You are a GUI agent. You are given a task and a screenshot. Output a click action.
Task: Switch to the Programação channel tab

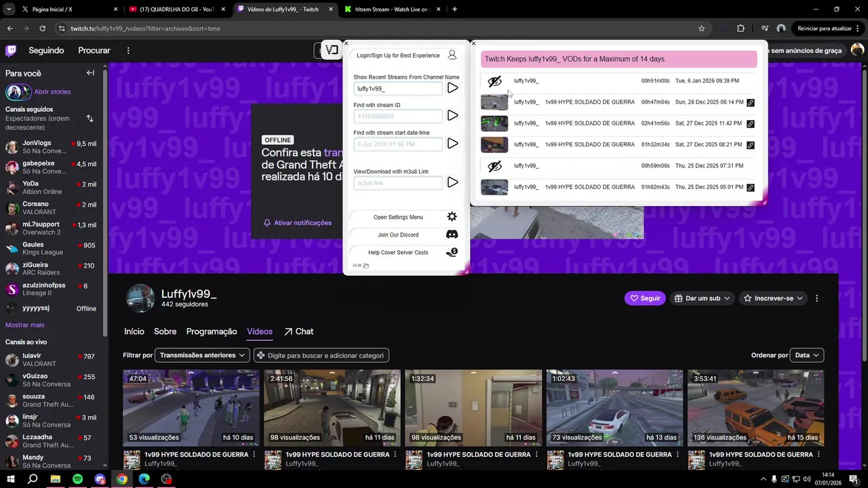coord(212,331)
